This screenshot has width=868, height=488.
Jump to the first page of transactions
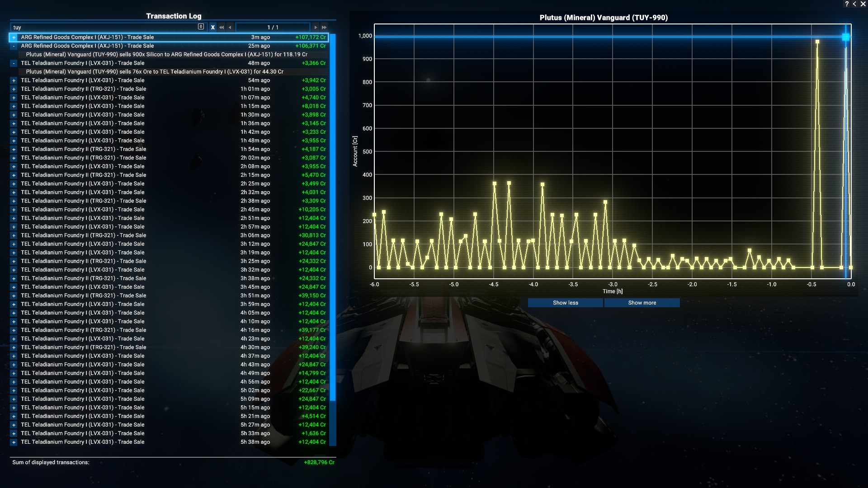tap(222, 27)
